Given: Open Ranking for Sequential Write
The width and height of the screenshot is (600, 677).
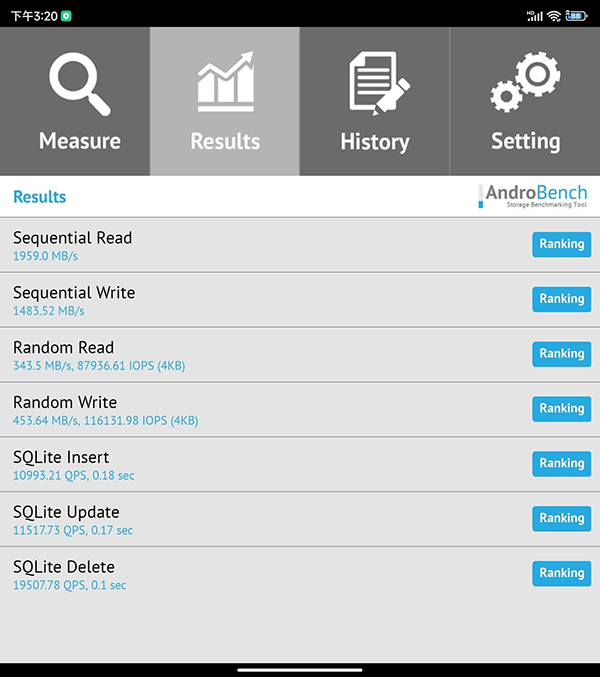Looking at the screenshot, I should coord(561,299).
